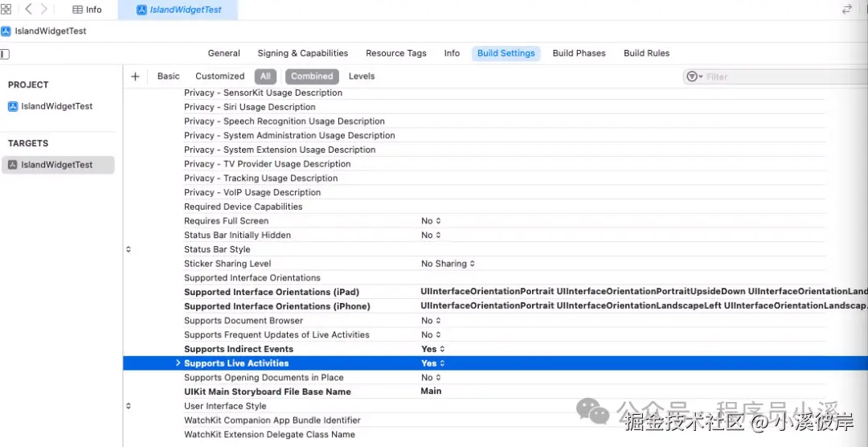The width and height of the screenshot is (868, 447).
Task: Select the Combined view mode
Action: (x=312, y=76)
